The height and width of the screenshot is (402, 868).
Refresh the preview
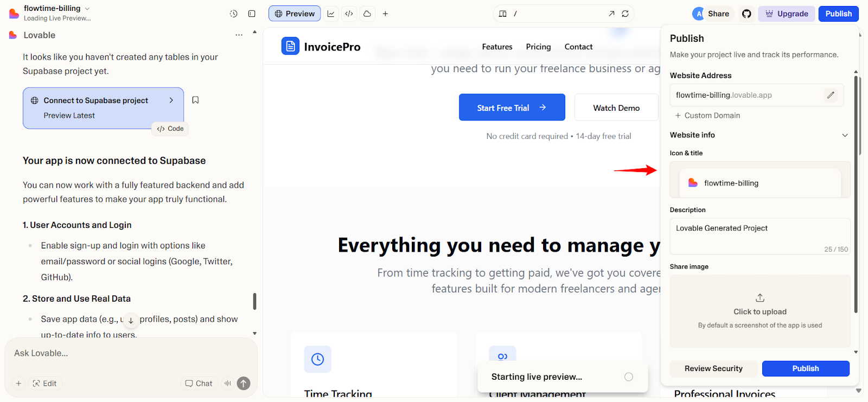pyautogui.click(x=626, y=14)
